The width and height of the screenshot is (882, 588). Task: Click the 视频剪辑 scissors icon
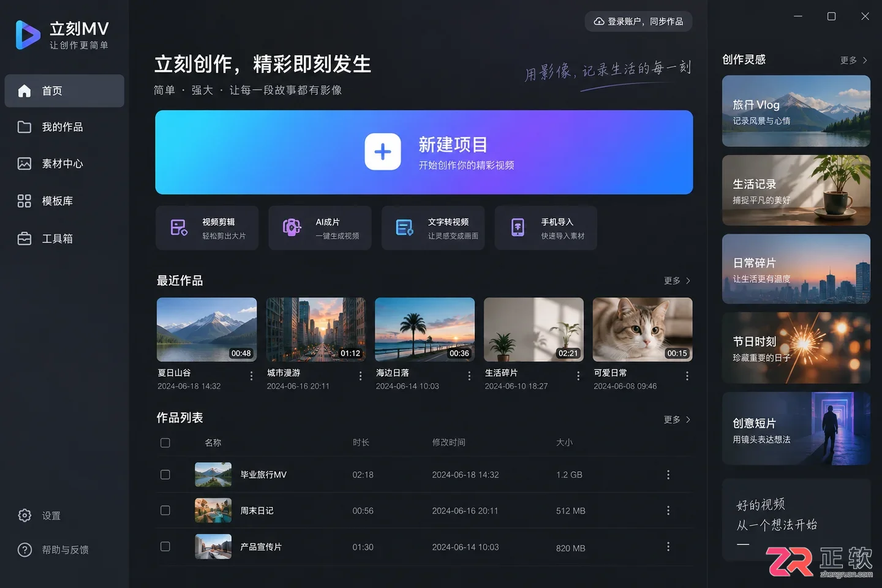point(179,228)
